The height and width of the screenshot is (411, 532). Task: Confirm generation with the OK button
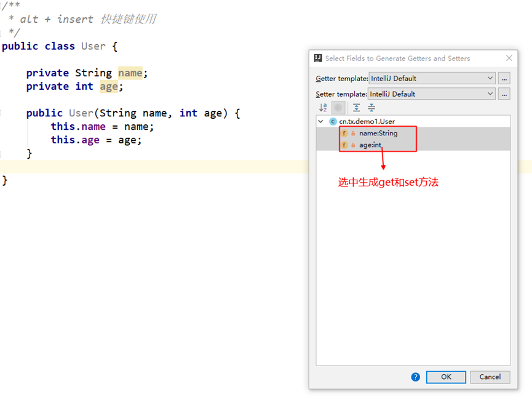(445, 377)
